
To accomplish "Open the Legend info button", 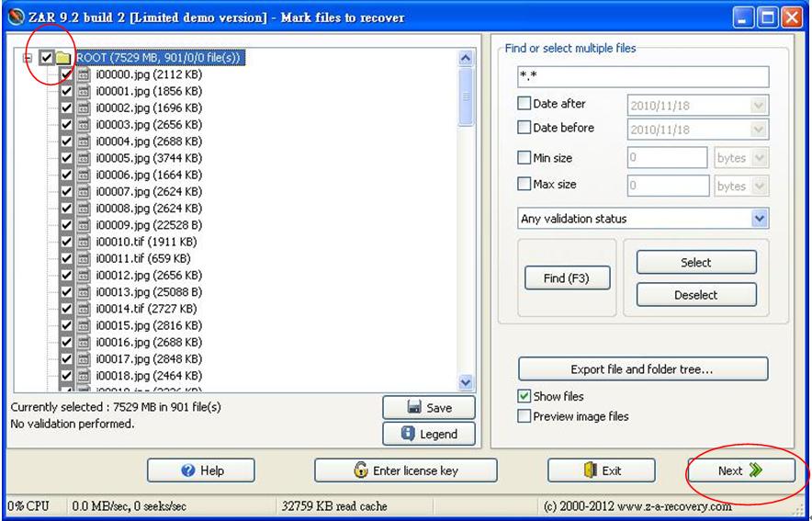I will click(x=429, y=434).
